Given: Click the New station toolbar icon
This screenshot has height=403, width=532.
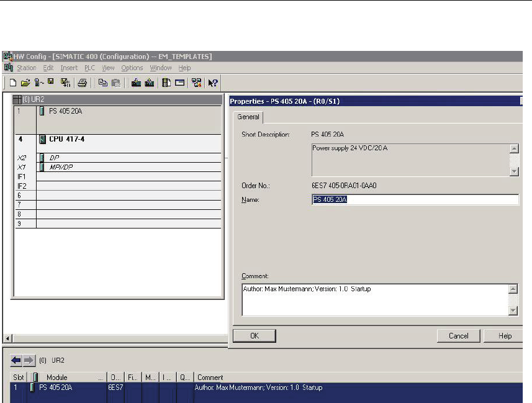Looking at the screenshot, I should click(13, 83).
